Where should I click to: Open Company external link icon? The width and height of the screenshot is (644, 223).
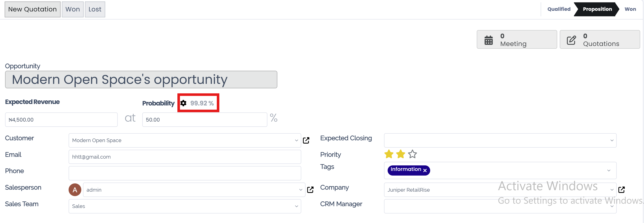point(621,190)
